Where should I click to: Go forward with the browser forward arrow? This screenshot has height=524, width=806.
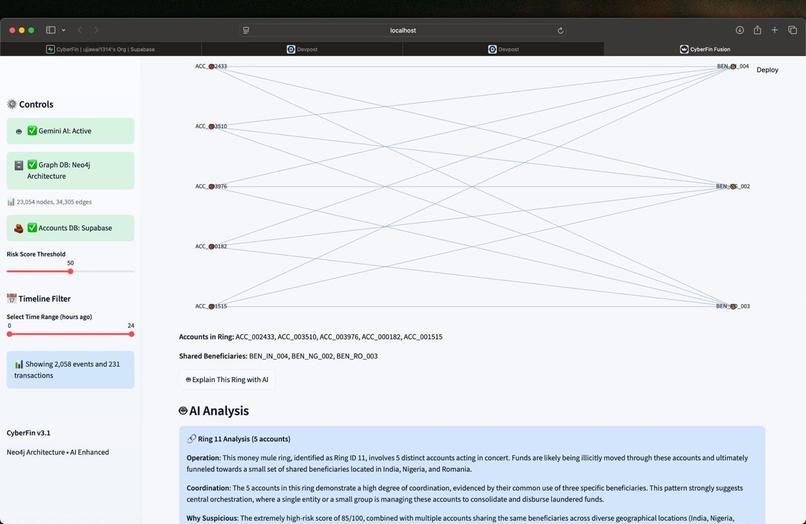click(x=96, y=30)
